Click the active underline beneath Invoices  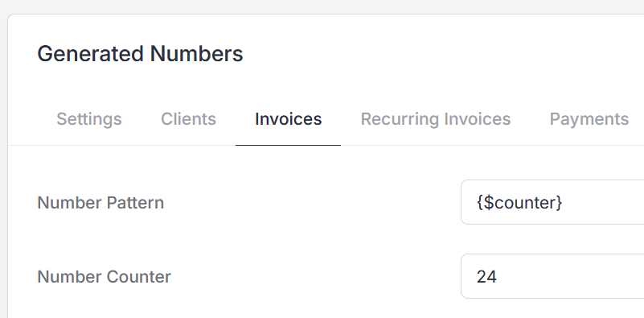288,145
